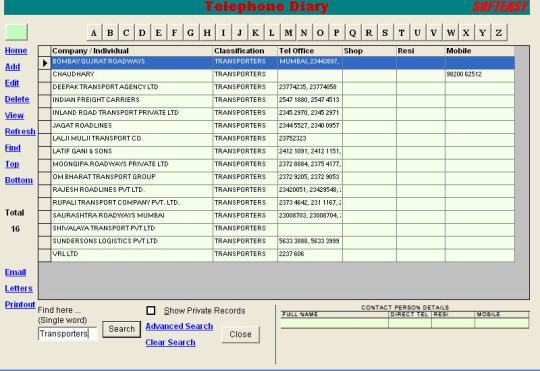Filter by letter U

click(x=417, y=33)
